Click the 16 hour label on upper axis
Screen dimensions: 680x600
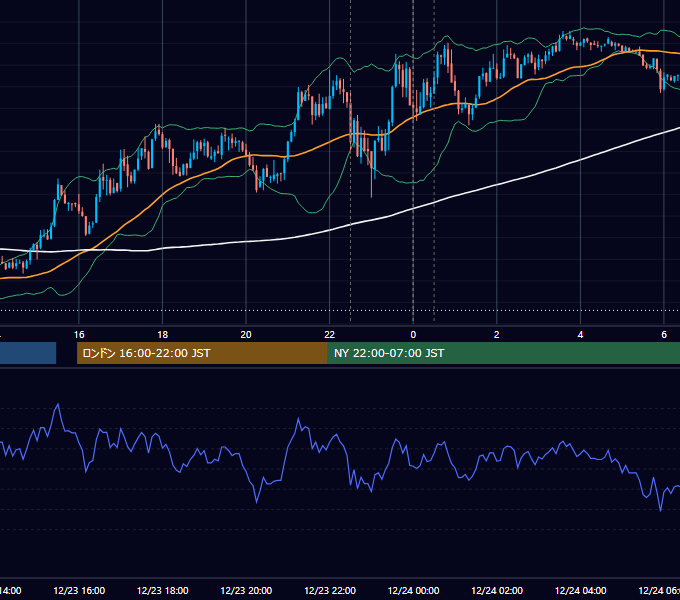tap(79, 335)
